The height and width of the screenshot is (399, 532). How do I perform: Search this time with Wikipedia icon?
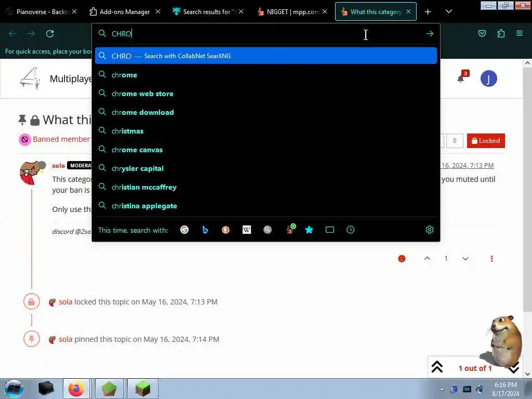247,230
